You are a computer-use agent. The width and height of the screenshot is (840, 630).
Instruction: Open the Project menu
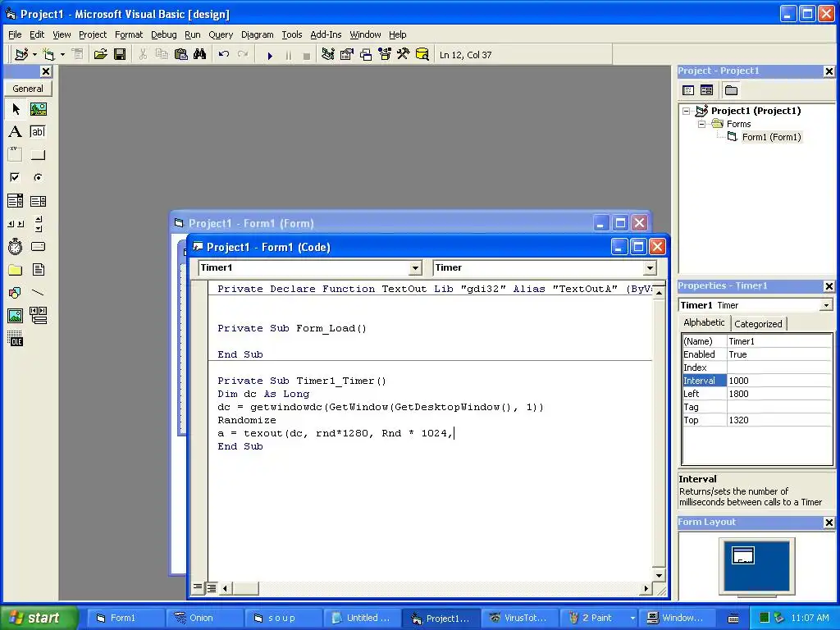click(93, 34)
